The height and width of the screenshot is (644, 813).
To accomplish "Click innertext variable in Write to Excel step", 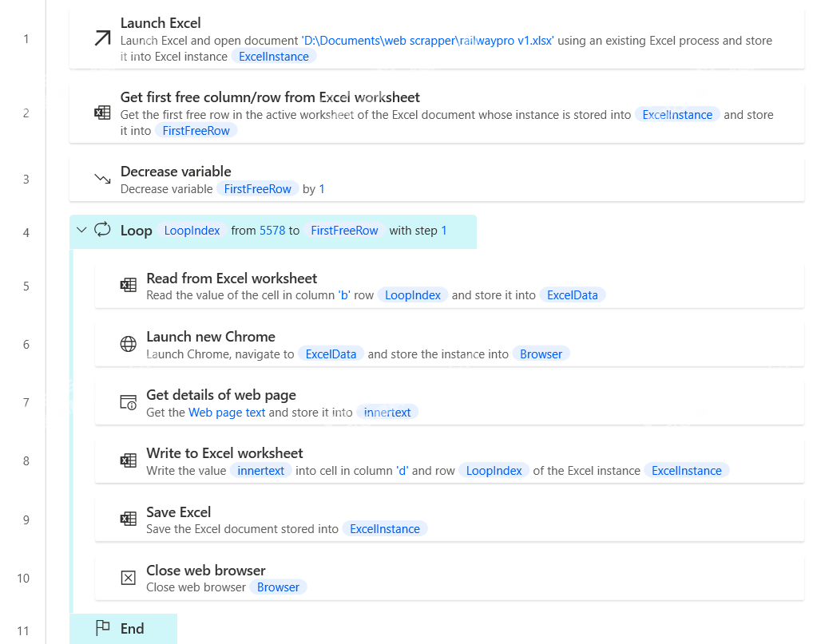I will 261,471.
